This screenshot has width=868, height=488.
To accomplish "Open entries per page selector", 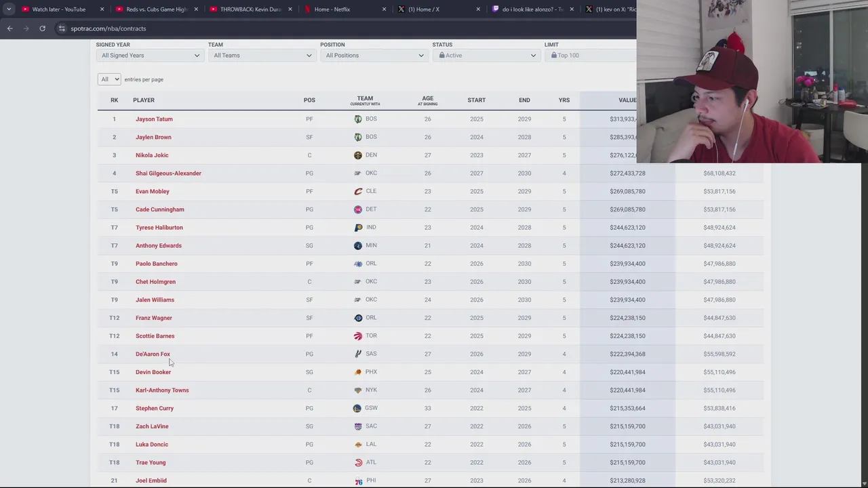I will click(108, 79).
